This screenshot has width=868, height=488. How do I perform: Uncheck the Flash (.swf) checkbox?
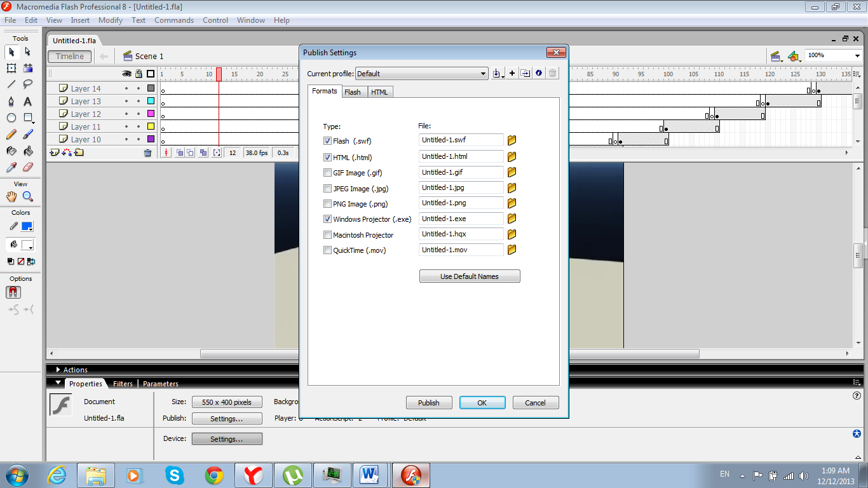point(327,141)
